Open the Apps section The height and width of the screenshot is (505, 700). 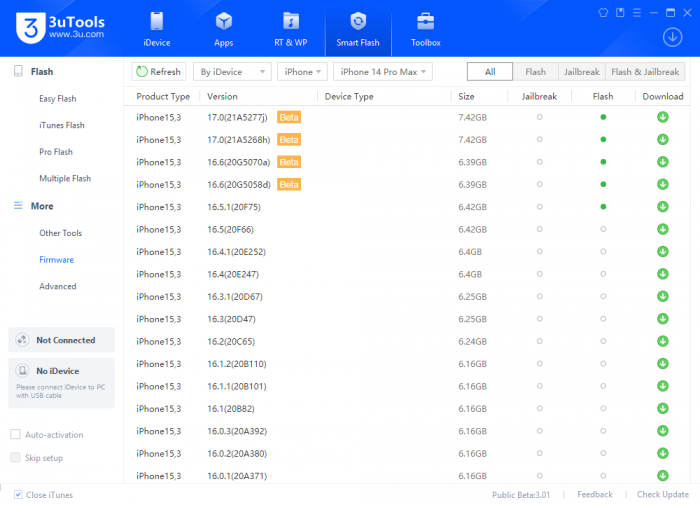224,29
